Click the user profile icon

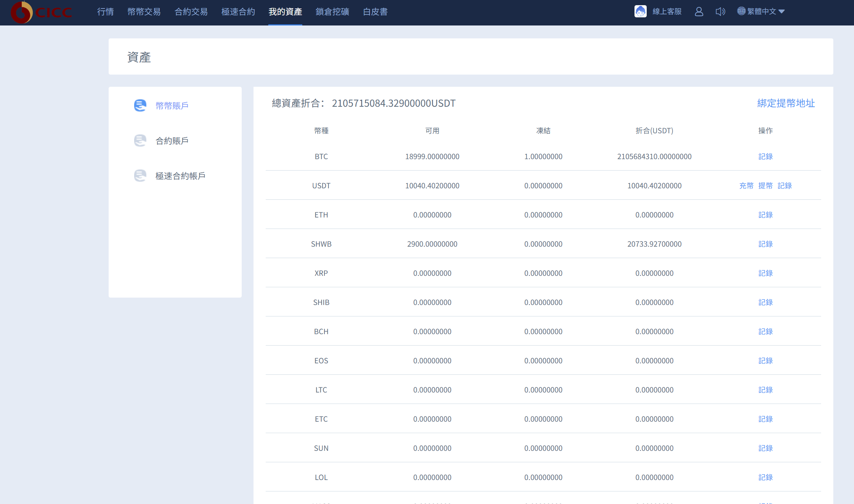(699, 11)
